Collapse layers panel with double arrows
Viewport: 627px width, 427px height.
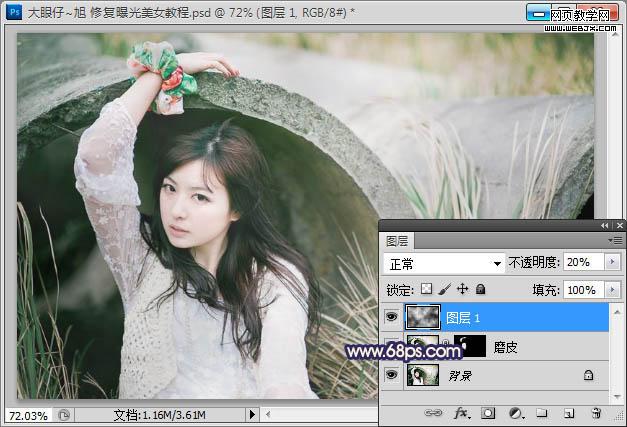tap(605, 225)
